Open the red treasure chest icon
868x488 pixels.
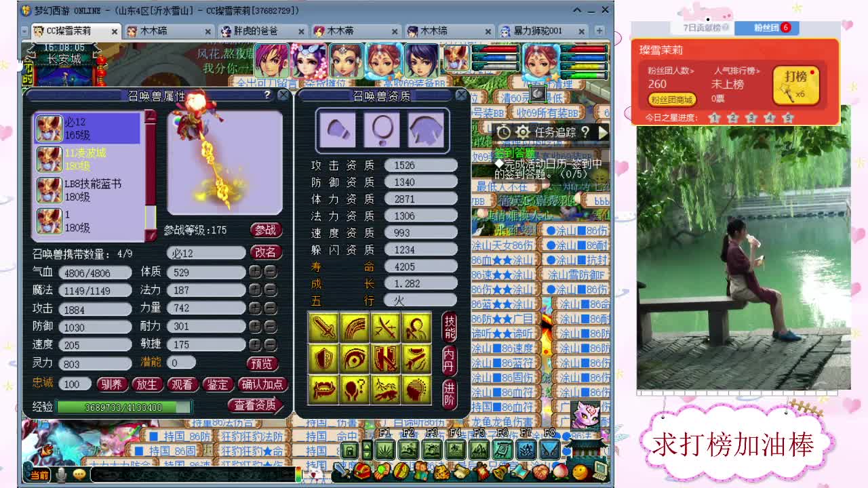363,470
